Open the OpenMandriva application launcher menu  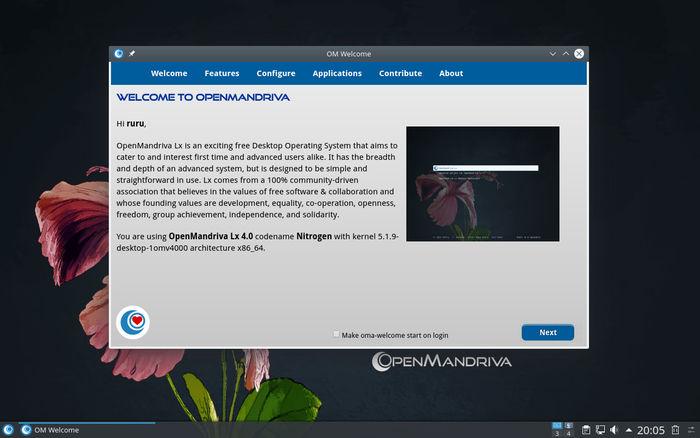coord(8,430)
